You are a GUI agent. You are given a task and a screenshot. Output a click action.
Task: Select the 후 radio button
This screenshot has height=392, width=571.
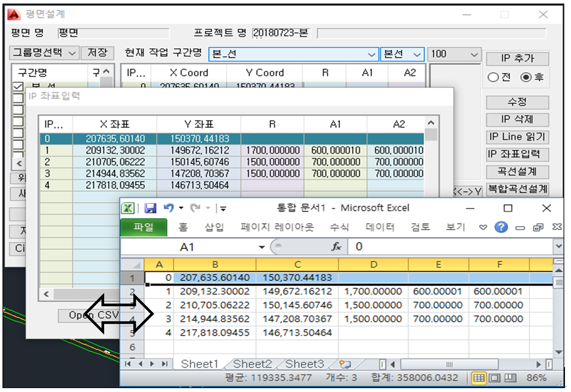(x=526, y=77)
